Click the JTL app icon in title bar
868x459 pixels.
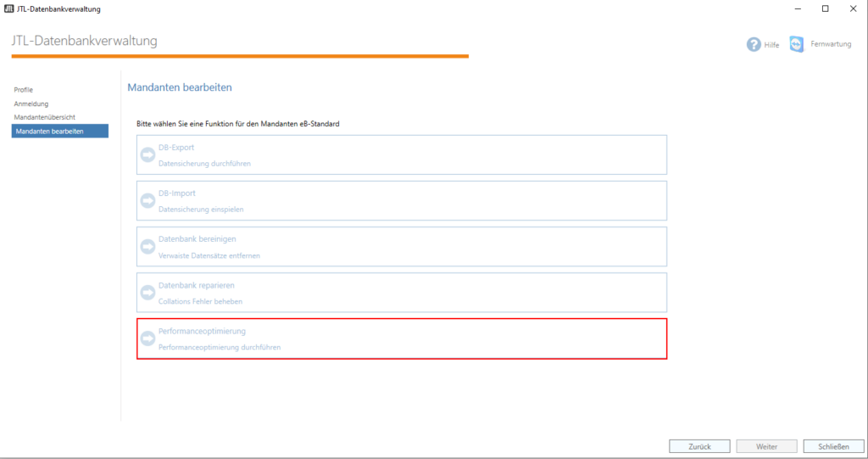coord(8,8)
